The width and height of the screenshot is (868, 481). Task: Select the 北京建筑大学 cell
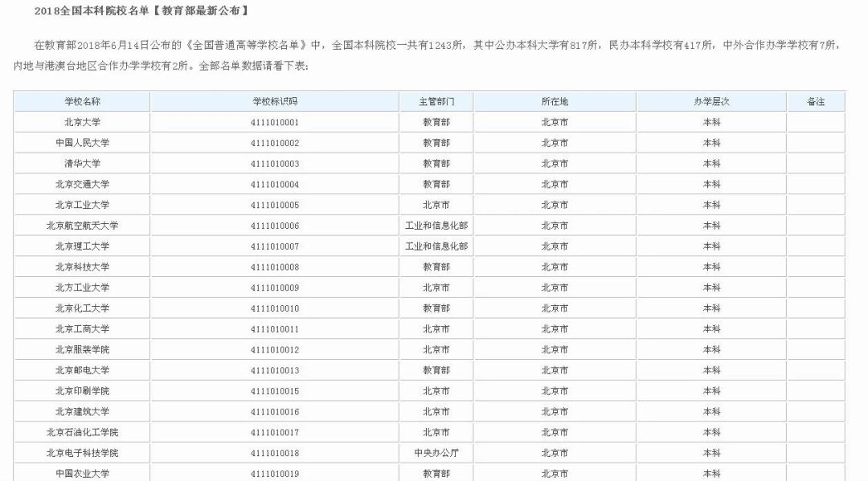pos(82,411)
